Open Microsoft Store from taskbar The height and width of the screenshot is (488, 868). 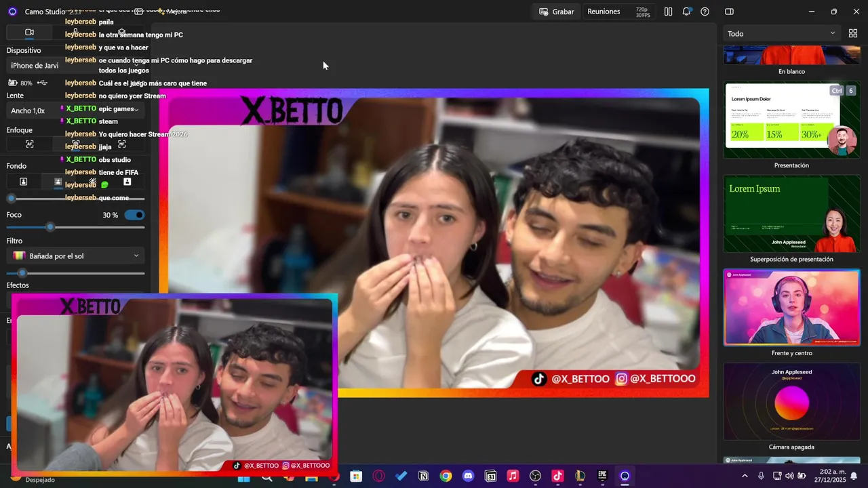pyautogui.click(x=356, y=476)
